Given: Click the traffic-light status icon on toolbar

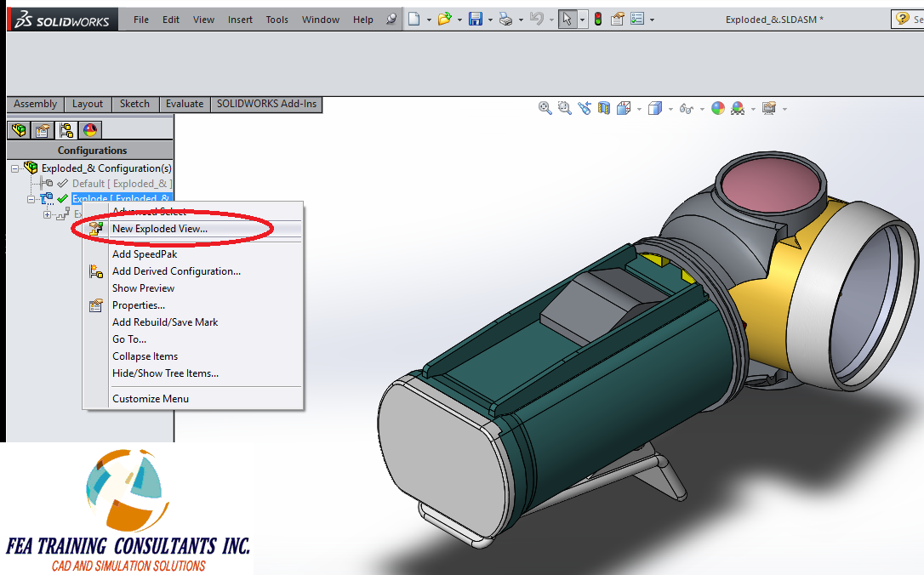Looking at the screenshot, I should point(598,18).
